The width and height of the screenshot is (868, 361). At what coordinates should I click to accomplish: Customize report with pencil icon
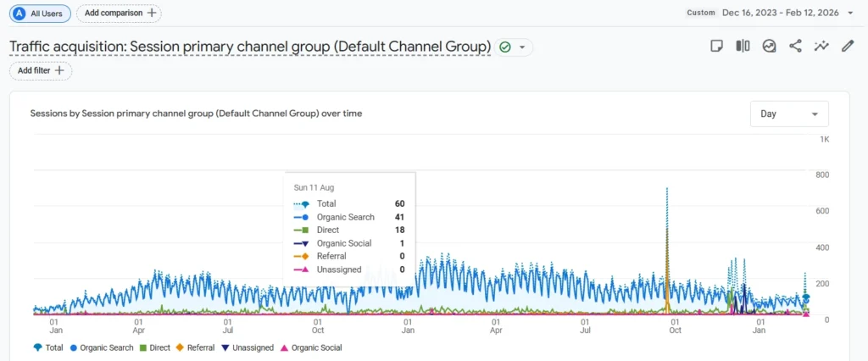pos(848,46)
